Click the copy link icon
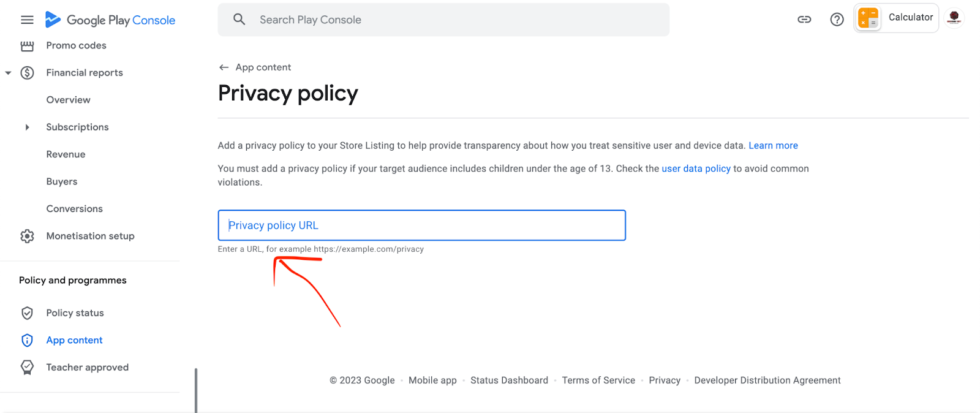Viewport: 980px width, 413px height. (x=804, y=20)
